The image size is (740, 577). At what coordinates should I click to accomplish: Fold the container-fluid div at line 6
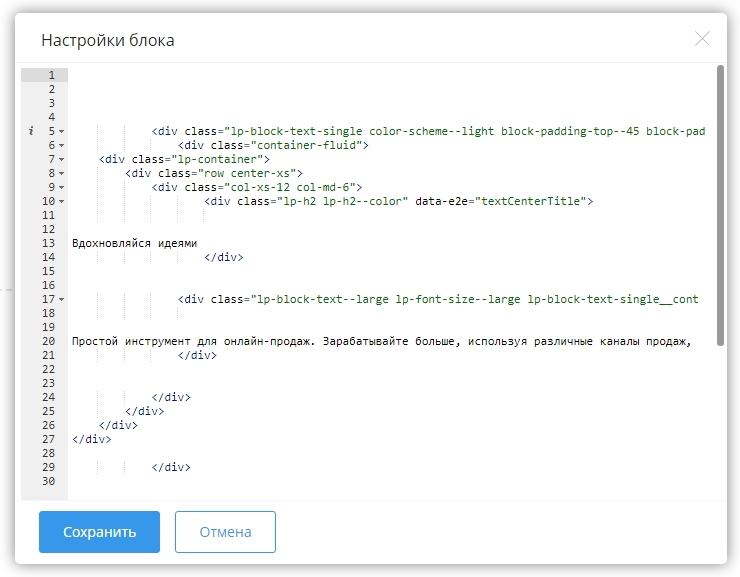[x=61, y=145]
